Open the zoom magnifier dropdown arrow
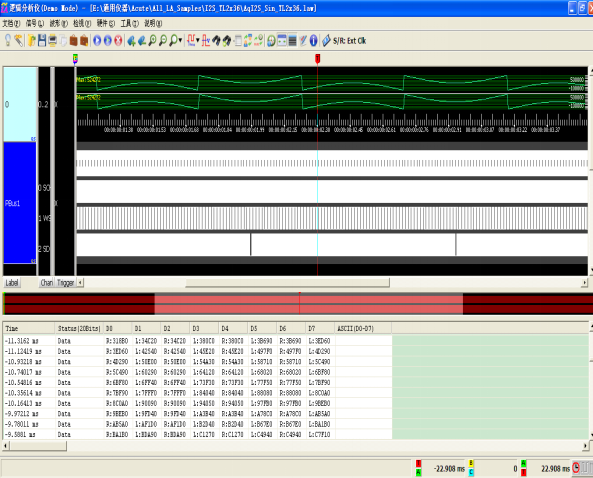 (180, 40)
